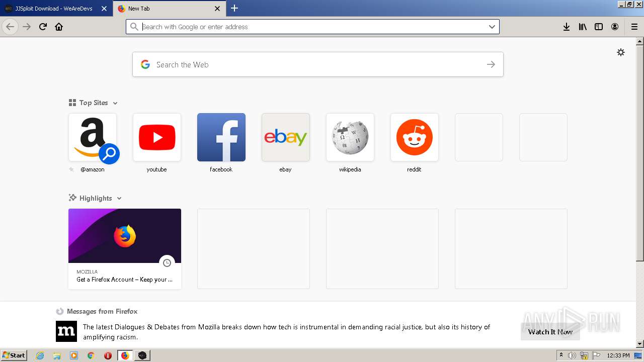
Task: Close the JJSploit Download tab
Action: point(104,9)
